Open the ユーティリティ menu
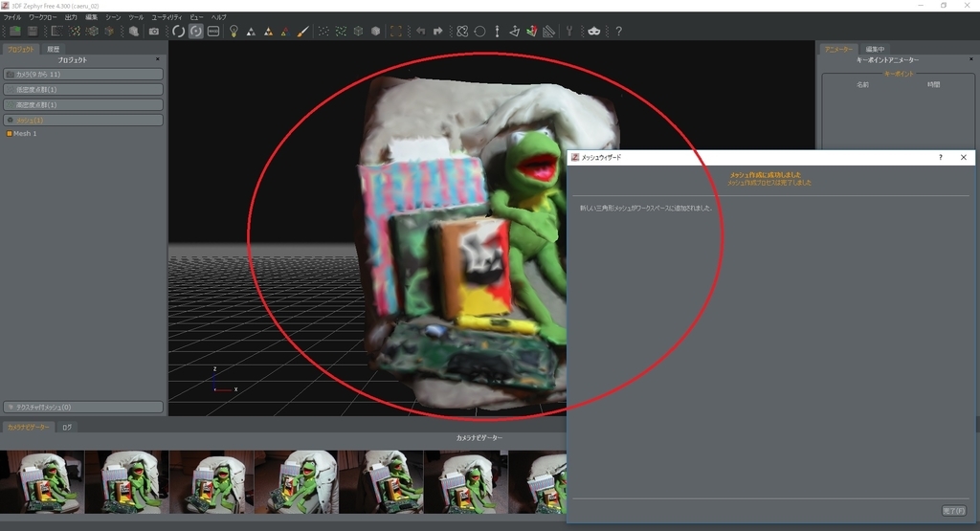The image size is (980, 531). click(x=167, y=17)
